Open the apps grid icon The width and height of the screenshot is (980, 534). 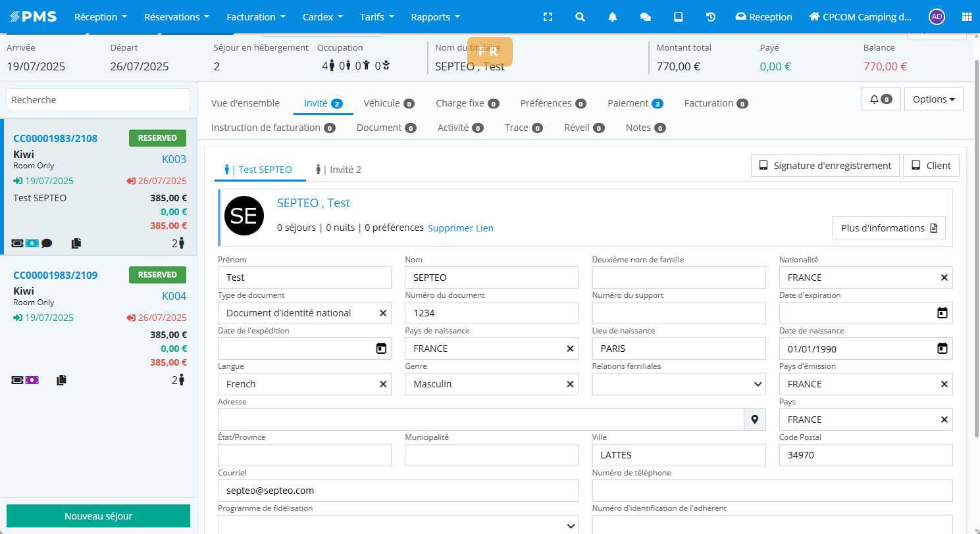click(x=967, y=17)
